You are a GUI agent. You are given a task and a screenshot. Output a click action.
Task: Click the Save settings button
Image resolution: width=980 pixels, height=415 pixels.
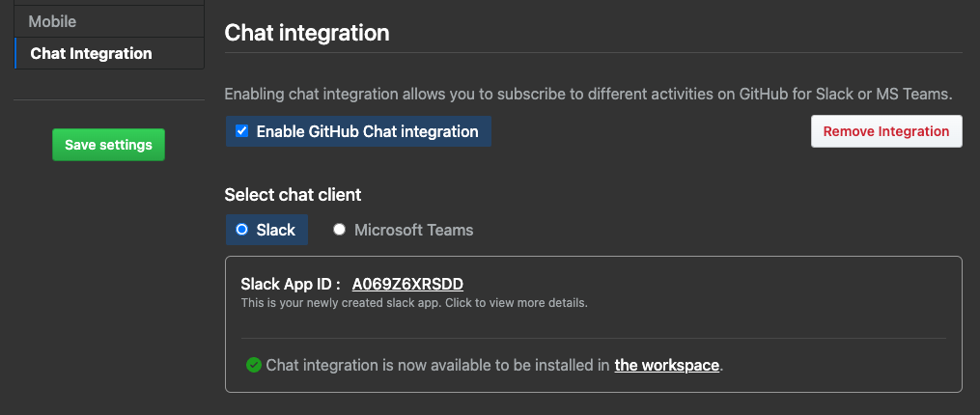108,145
